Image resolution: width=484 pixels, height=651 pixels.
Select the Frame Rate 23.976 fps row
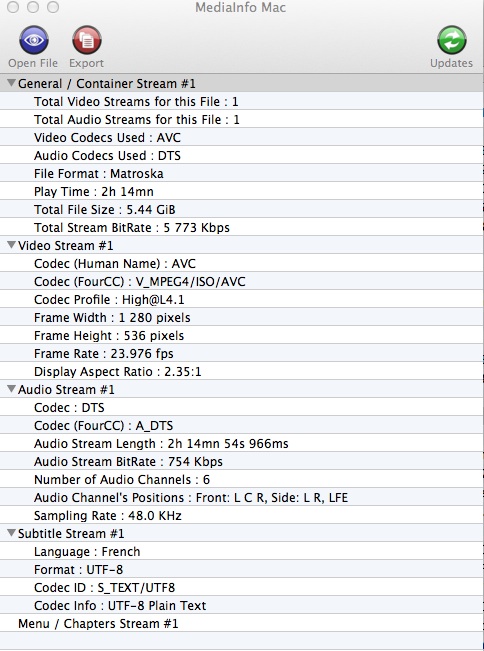[x=242, y=354]
